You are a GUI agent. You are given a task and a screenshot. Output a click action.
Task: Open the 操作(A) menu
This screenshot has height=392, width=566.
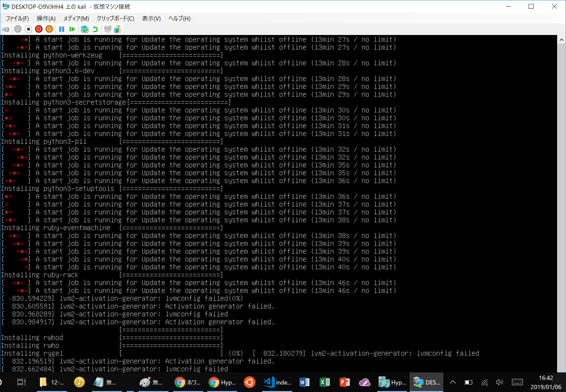pos(46,19)
